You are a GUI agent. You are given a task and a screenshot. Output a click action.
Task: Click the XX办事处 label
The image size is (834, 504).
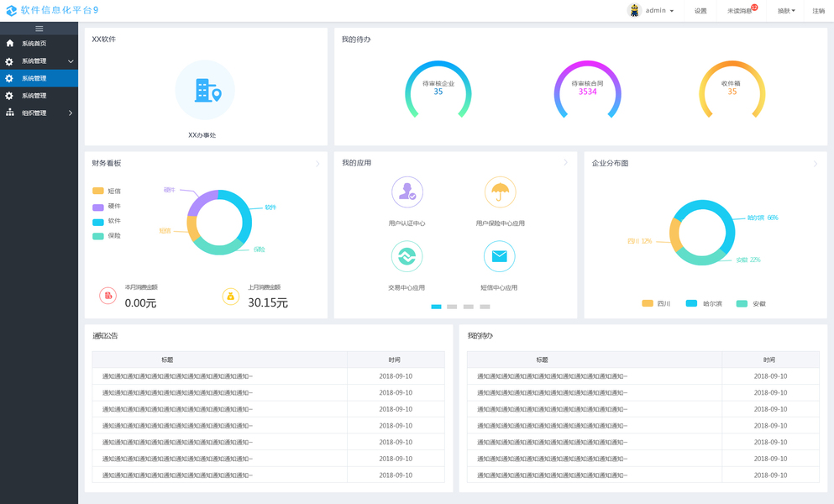(202, 135)
